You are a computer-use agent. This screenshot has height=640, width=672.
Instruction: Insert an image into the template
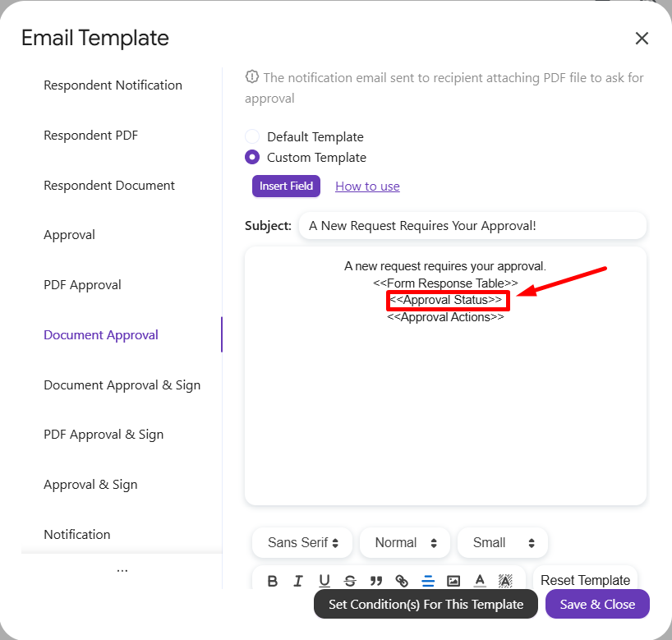(453, 581)
